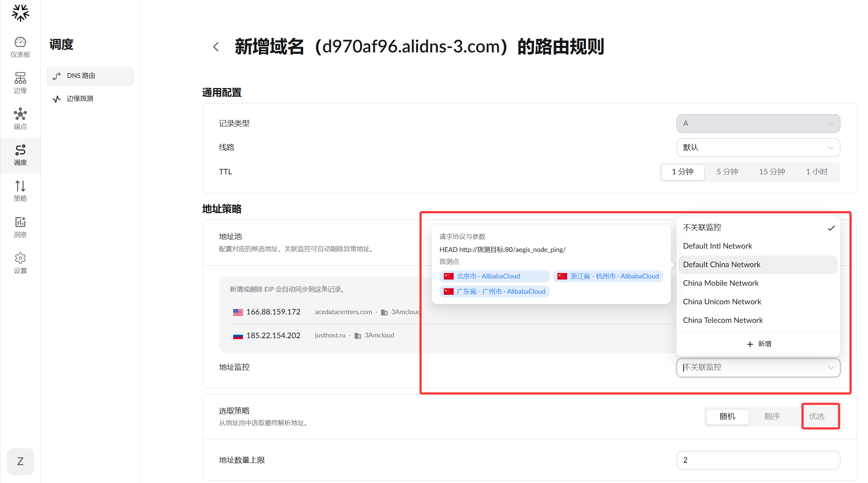Select China Mobile Network option

758,283
